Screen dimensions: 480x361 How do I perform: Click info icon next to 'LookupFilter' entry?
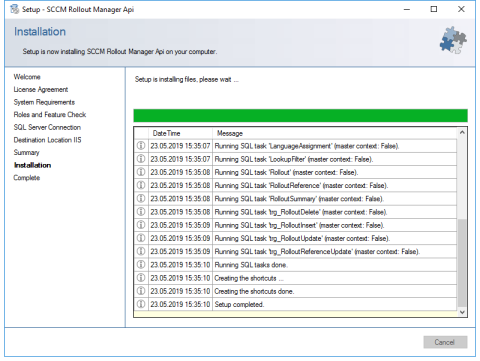[x=141, y=159]
